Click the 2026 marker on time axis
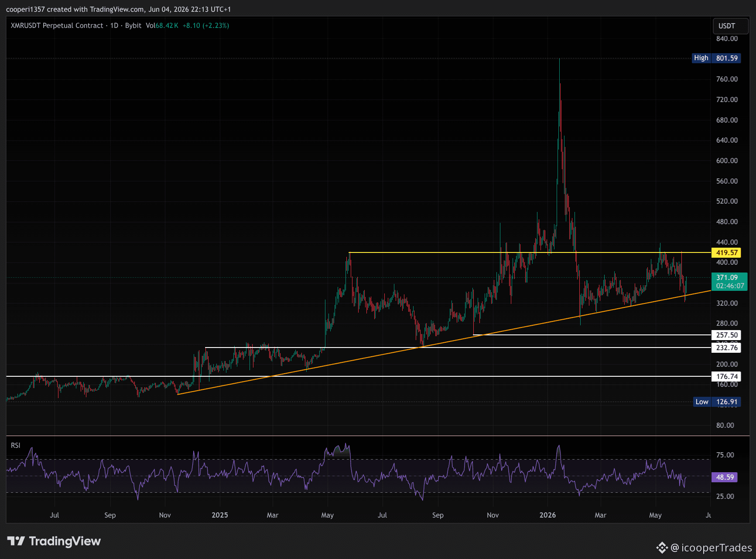Viewport: 756px width, 559px height. (x=547, y=515)
